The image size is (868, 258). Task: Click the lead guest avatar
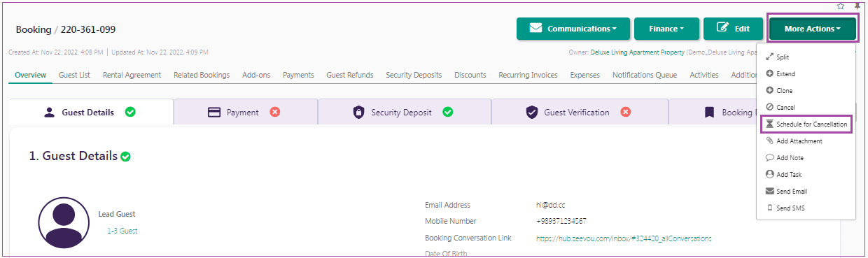64,222
